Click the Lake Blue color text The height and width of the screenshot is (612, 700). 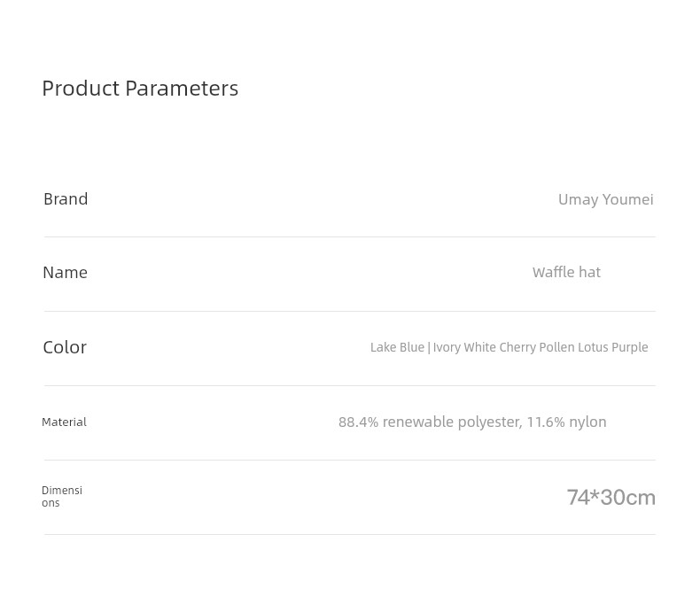[x=397, y=347]
